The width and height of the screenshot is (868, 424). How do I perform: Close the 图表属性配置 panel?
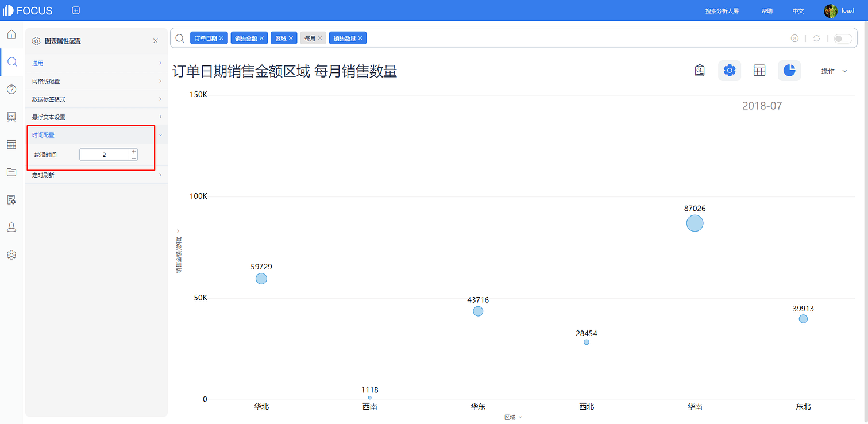(156, 41)
